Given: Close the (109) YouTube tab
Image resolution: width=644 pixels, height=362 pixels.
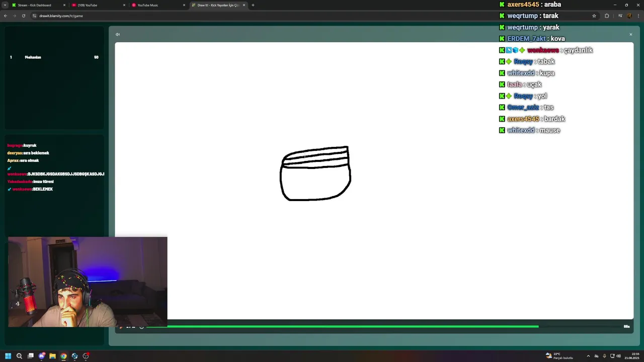Looking at the screenshot, I should pos(124,5).
